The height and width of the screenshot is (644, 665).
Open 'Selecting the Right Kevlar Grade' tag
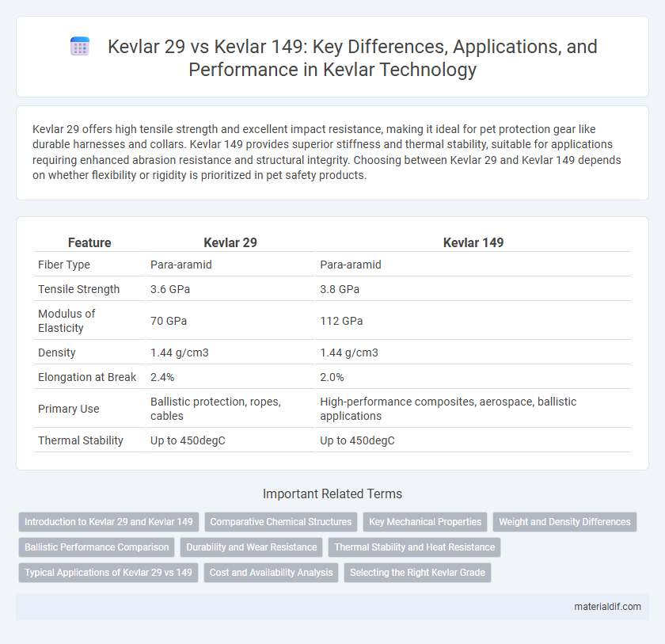tap(417, 573)
